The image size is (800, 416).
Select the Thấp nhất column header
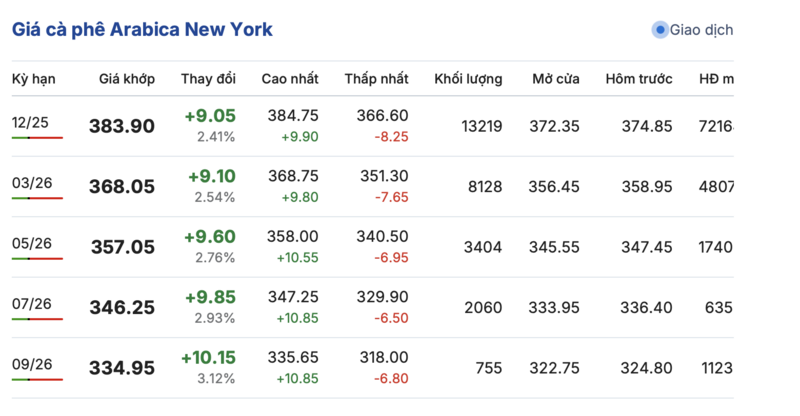pos(376,79)
